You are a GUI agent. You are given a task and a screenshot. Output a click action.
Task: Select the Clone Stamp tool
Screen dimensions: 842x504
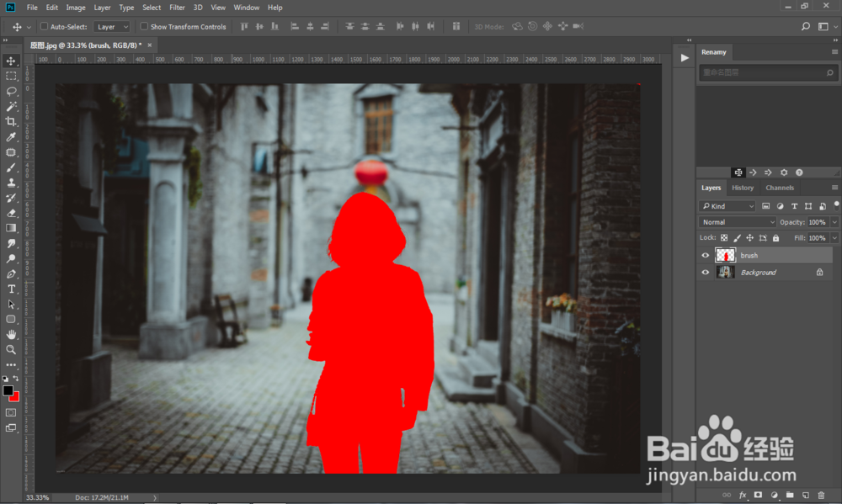[11, 183]
